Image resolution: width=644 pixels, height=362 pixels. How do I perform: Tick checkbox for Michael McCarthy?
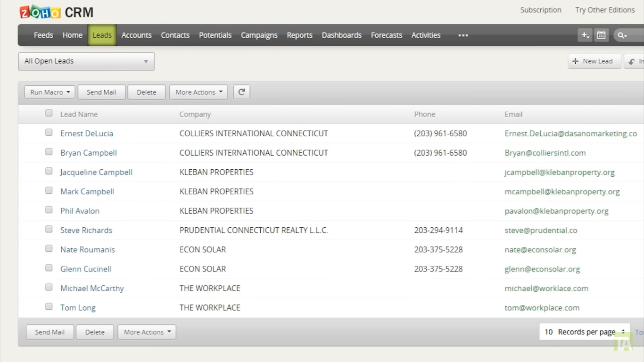(x=49, y=287)
